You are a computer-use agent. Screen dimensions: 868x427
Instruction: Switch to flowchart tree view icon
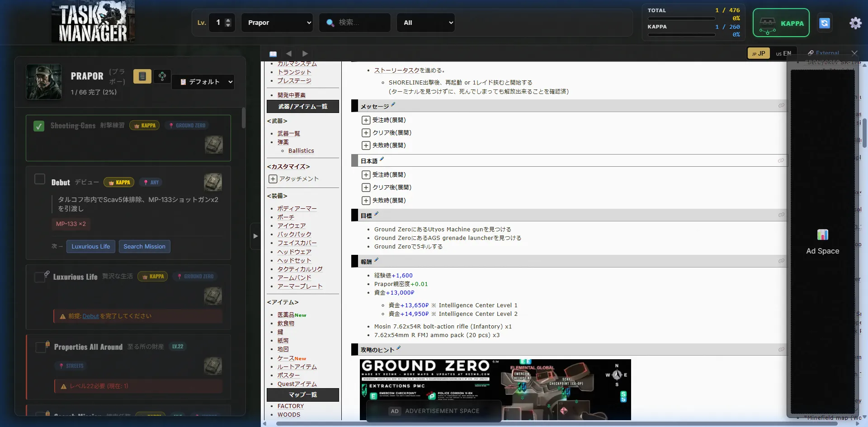(162, 76)
